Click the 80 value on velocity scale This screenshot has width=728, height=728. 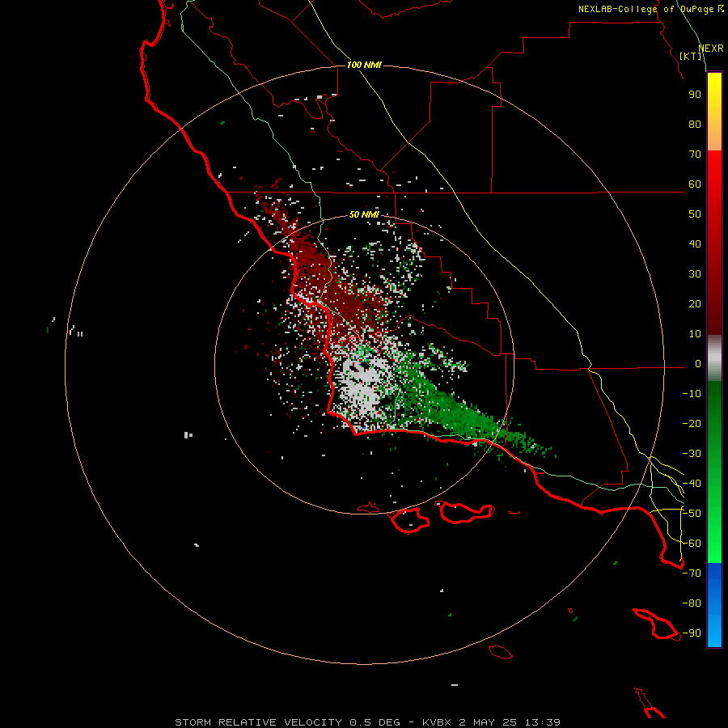coord(695,125)
